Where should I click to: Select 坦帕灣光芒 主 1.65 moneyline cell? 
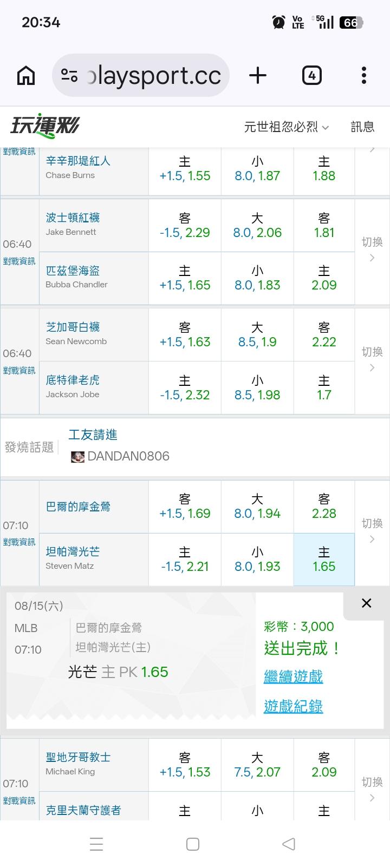324,560
